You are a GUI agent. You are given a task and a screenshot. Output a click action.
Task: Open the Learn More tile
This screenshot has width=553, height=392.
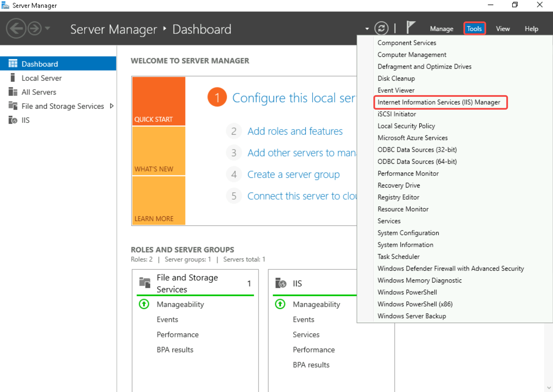pos(159,200)
